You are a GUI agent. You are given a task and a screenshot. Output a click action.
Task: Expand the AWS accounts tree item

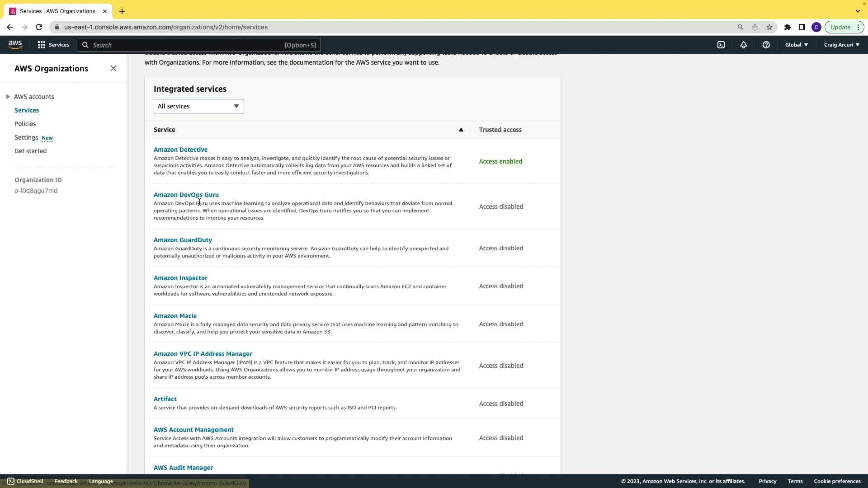[8, 97]
